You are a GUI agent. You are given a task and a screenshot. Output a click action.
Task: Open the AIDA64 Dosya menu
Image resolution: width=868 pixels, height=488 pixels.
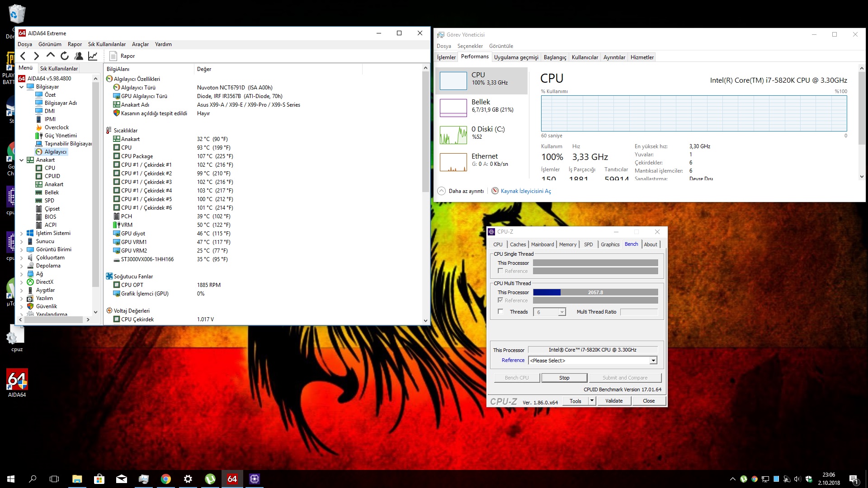click(x=25, y=44)
